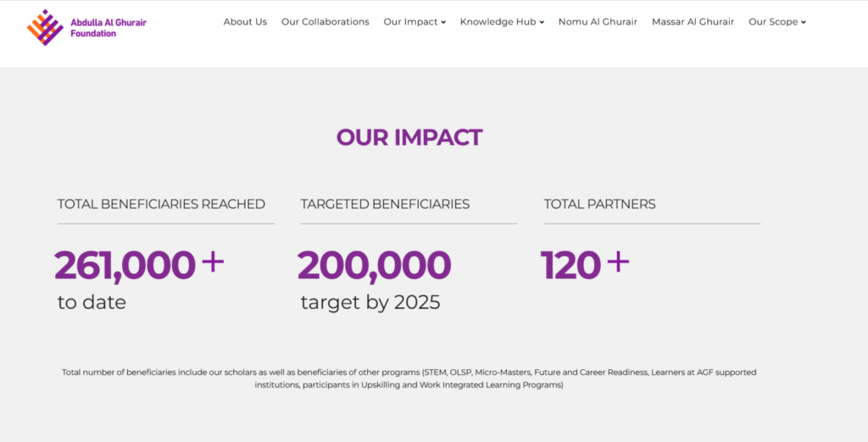The width and height of the screenshot is (868, 442).
Task: Click the plus sign beside 261,000
Action: (x=213, y=262)
